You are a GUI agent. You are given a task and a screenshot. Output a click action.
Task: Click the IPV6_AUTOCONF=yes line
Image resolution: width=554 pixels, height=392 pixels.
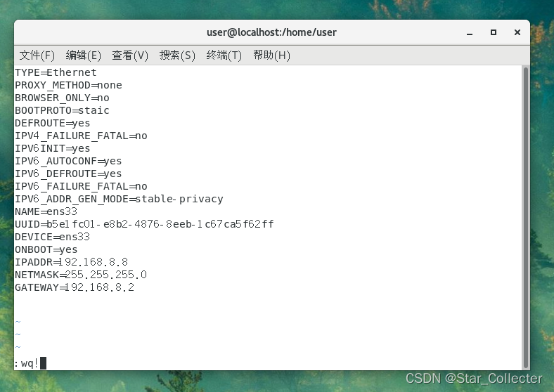coord(68,161)
